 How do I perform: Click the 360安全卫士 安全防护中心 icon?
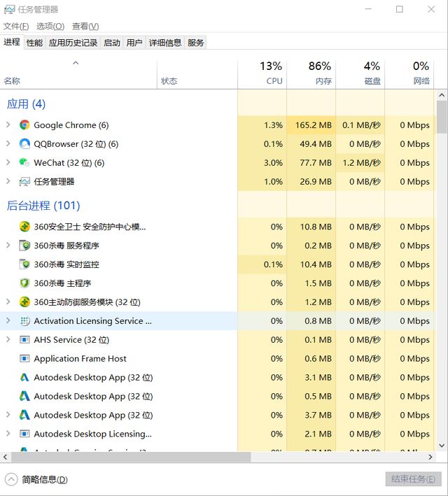[24, 227]
